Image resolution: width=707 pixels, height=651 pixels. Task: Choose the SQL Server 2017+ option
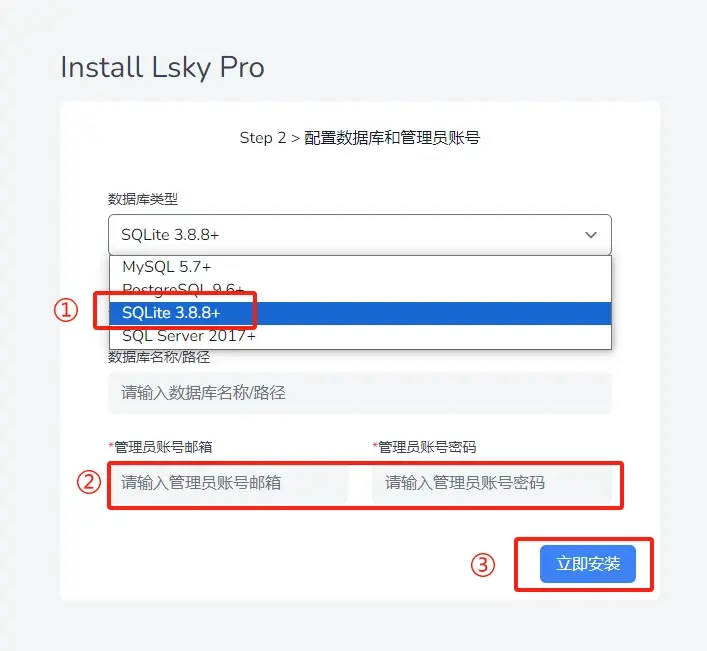coord(360,336)
